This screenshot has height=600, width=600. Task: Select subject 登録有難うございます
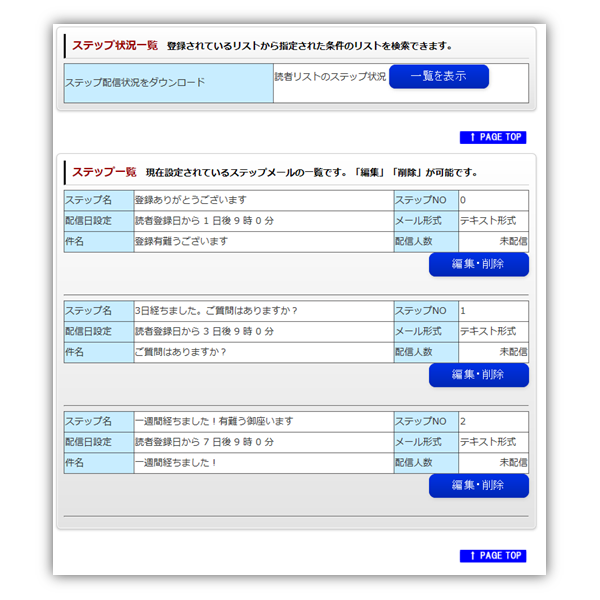pos(181,241)
